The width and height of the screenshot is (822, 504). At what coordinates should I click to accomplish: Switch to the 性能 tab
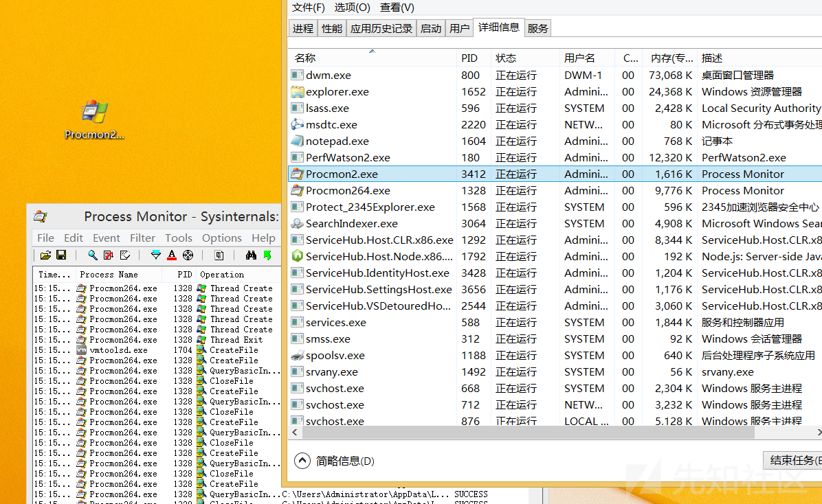click(x=332, y=28)
